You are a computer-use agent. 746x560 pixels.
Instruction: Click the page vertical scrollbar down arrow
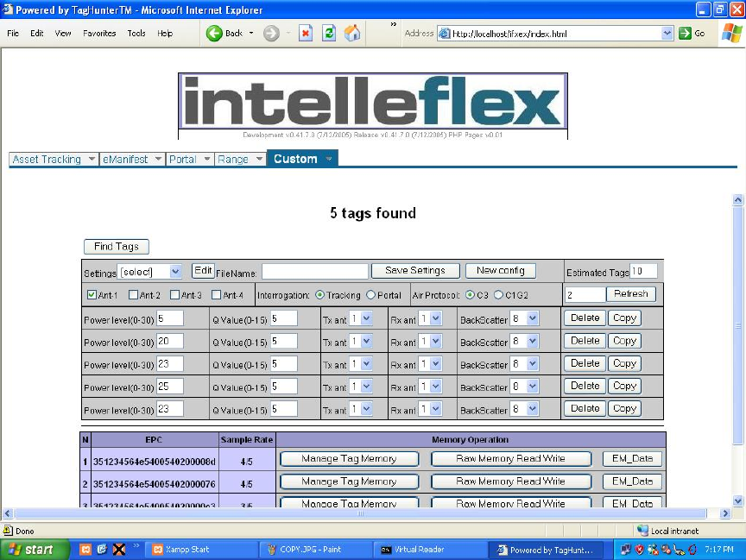[x=738, y=500]
